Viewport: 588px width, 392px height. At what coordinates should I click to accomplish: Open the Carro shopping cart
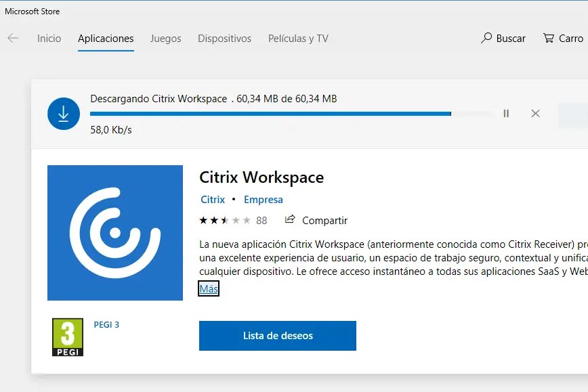pos(563,38)
